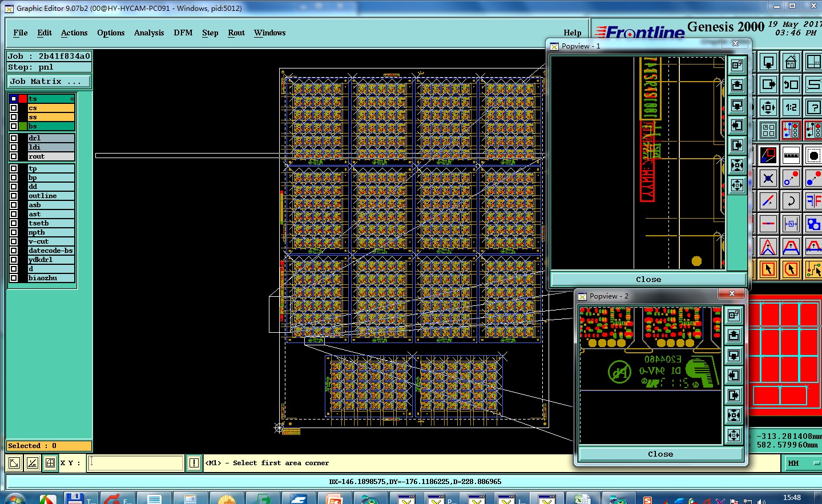Toggle the checkbox for the bs layer
The image size is (822, 504).
click(14, 126)
